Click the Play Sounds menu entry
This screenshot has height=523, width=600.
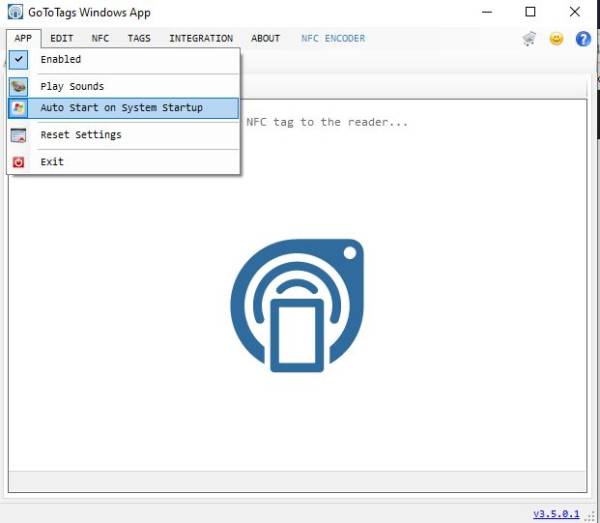(72, 86)
